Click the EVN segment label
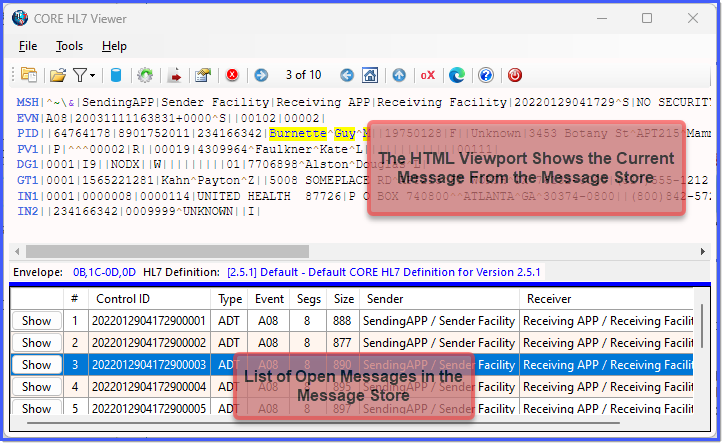This screenshot has width=724, height=445. tap(27, 118)
